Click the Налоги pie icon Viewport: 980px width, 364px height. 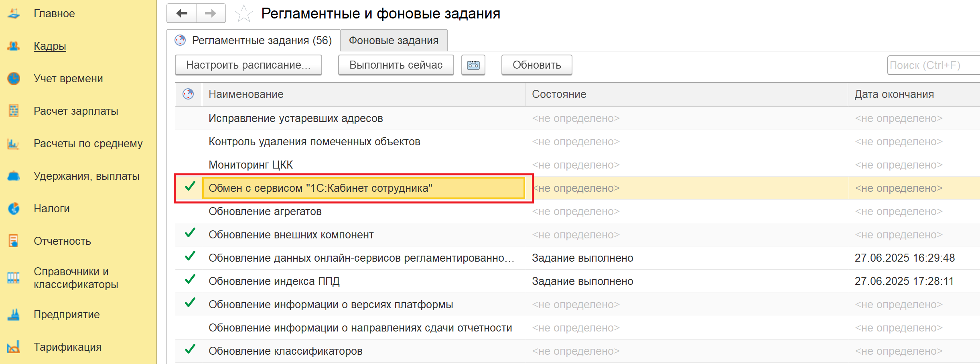tap(14, 209)
